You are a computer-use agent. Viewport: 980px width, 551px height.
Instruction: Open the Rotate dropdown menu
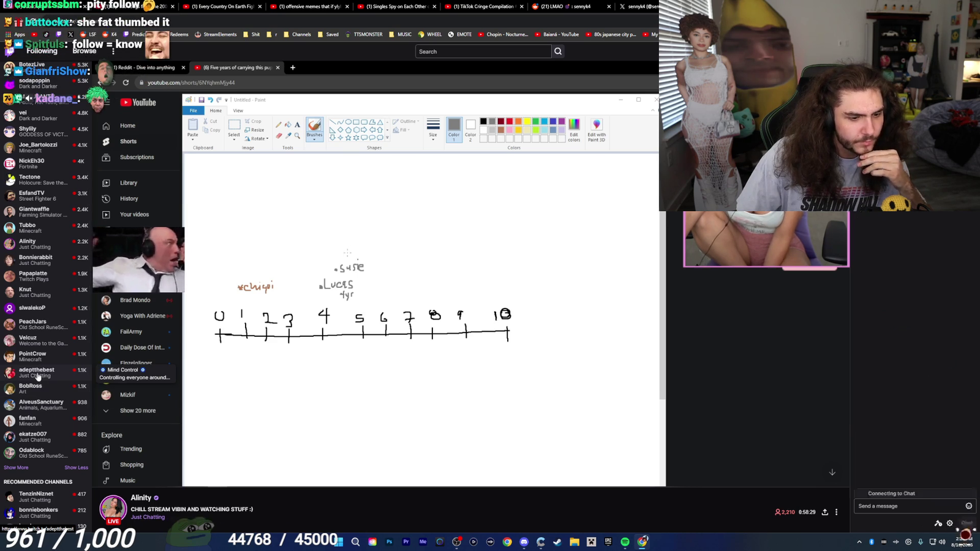pos(257,138)
